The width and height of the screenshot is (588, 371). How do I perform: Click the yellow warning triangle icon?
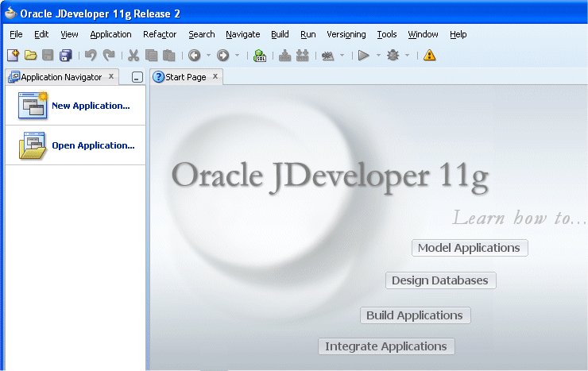430,56
